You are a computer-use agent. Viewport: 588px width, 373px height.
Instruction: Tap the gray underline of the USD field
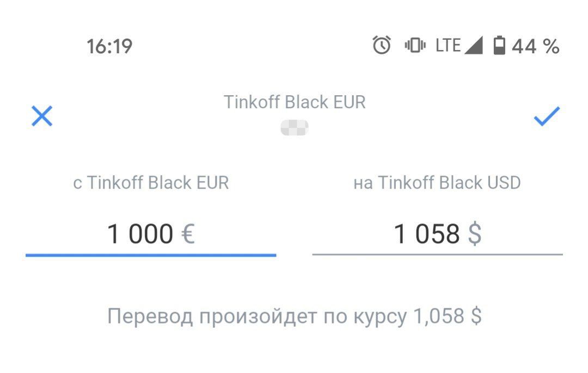point(437,254)
